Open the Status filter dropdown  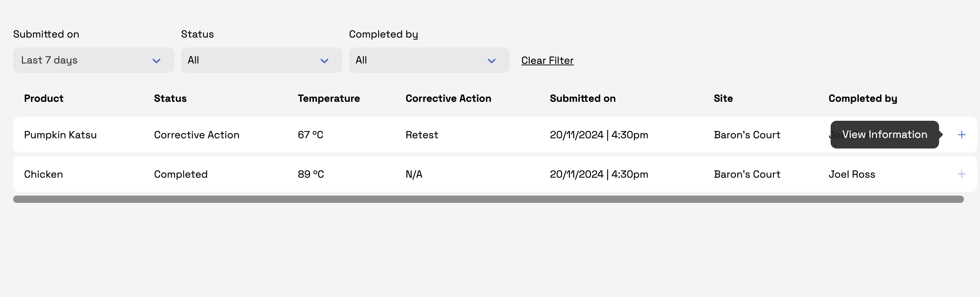point(261,60)
